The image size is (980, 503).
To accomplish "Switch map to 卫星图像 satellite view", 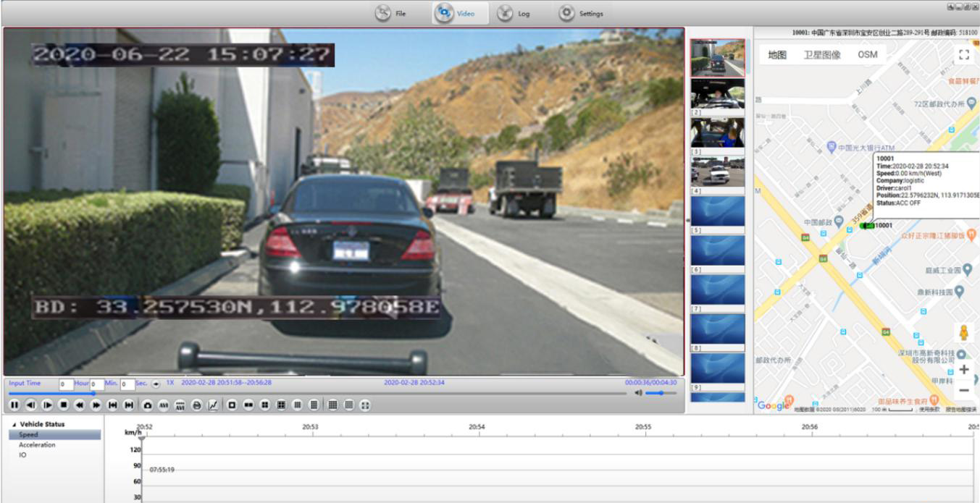I will click(822, 54).
